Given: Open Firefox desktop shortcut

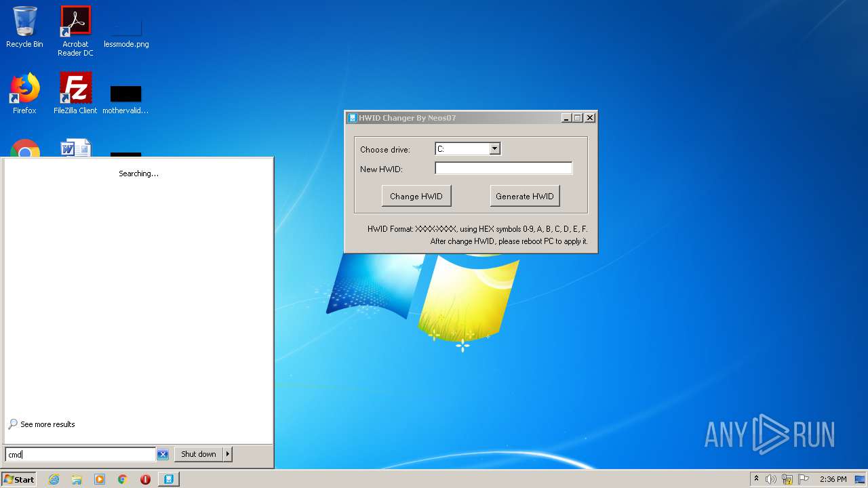Looking at the screenshot, I should click(x=24, y=94).
